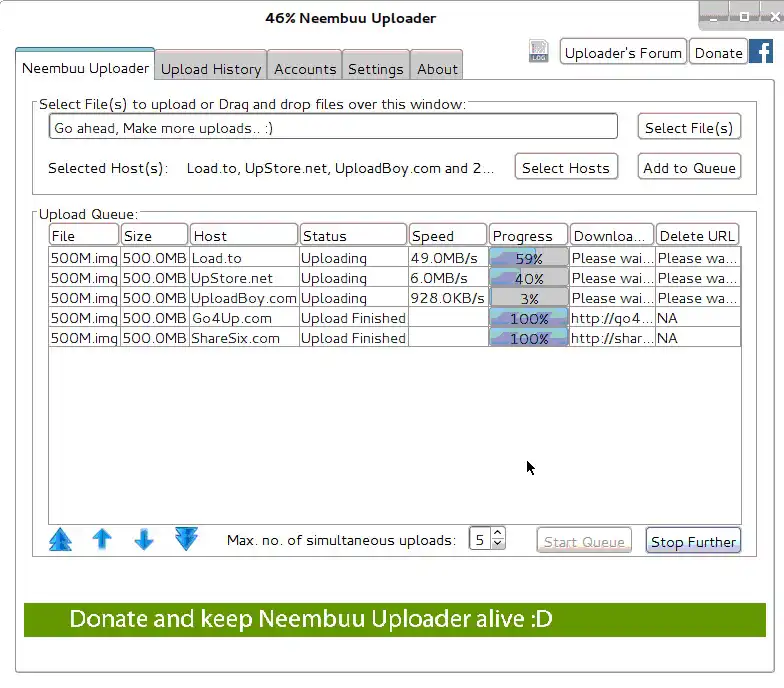Increase max simultaneous uploads with up arrow
This screenshot has width=784, height=688.
(x=498, y=534)
